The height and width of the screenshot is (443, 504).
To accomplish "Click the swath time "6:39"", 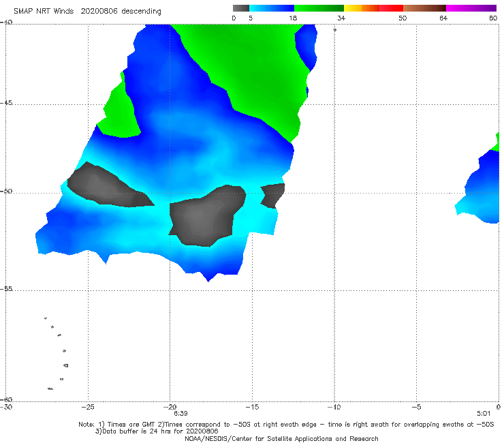I will [180, 414].
